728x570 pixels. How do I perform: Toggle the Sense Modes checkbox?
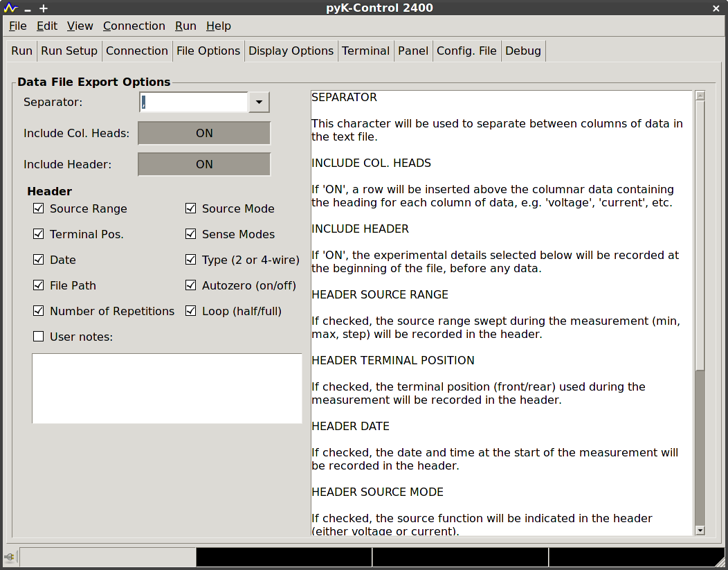point(190,234)
